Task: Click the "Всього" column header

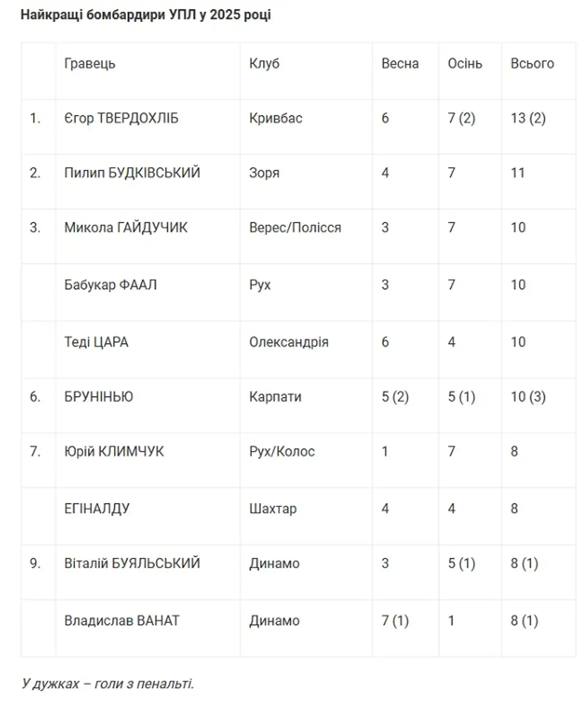Action: pyautogui.click(x=532, y=64)
